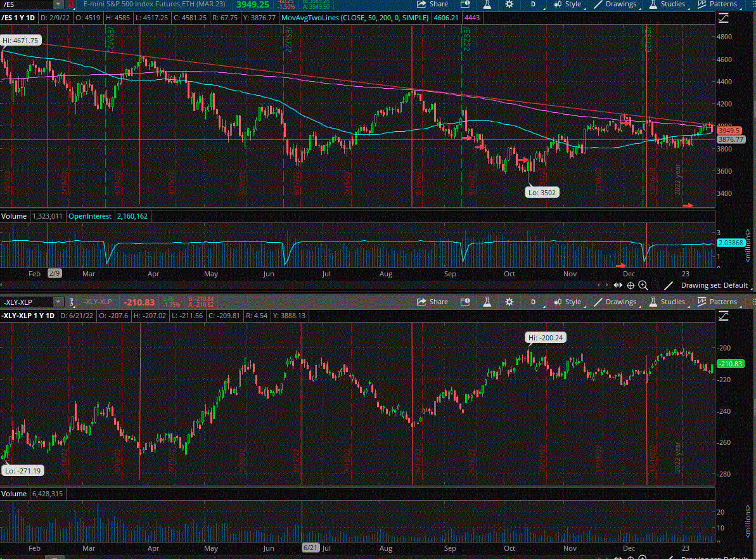Open the Drawings menu on /ES chart
756x559 pixels.
616,4
